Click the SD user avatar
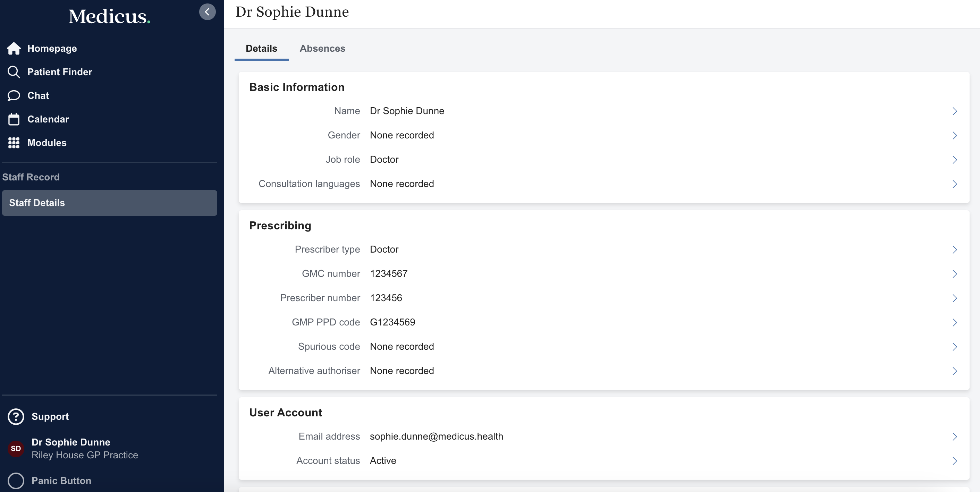The height and width of the screenshot is (492, 980). 16,449
